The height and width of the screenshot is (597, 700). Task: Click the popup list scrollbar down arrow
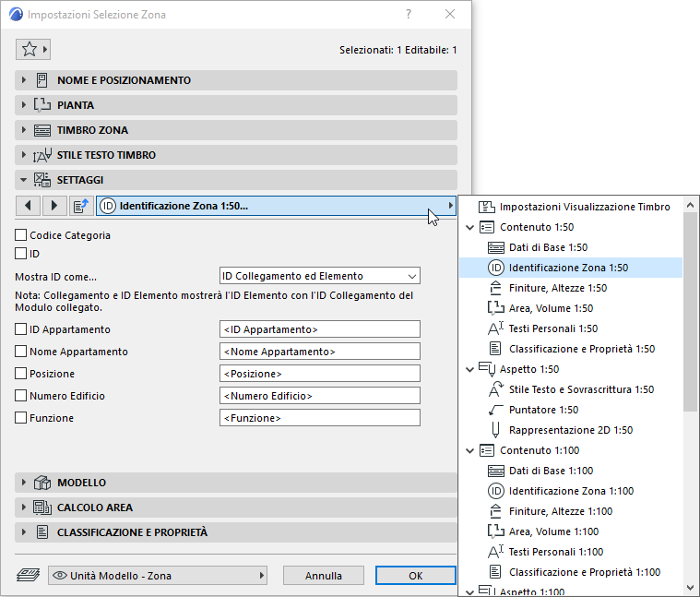pos(690,587)
